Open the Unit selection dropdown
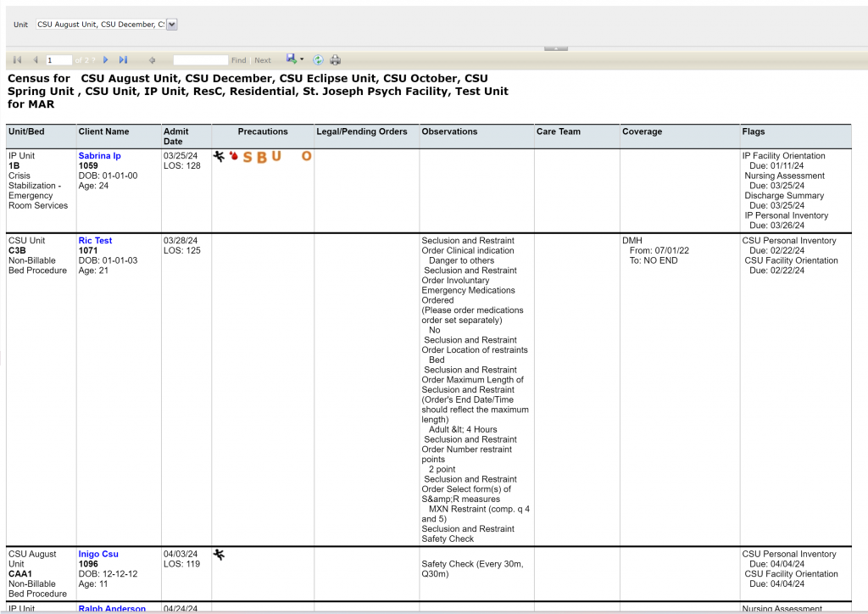Screen dimensions: 868x614 [x=170, y=24]
